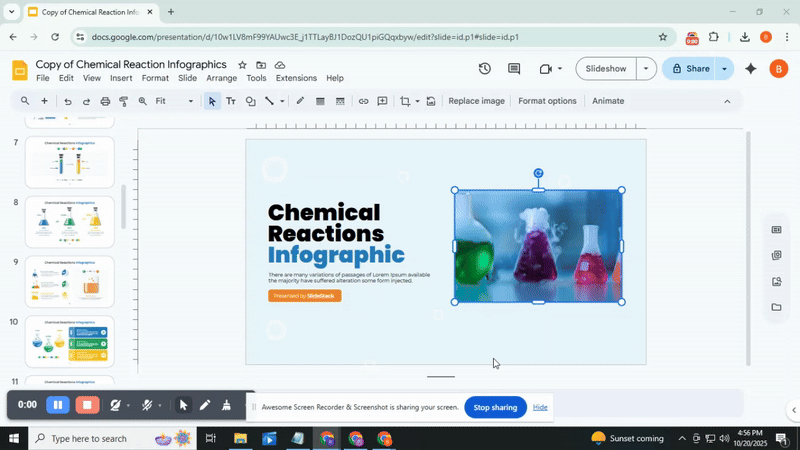Click the Stop sharing button
This screenshot has height=450, width=800.
point(495,408)
